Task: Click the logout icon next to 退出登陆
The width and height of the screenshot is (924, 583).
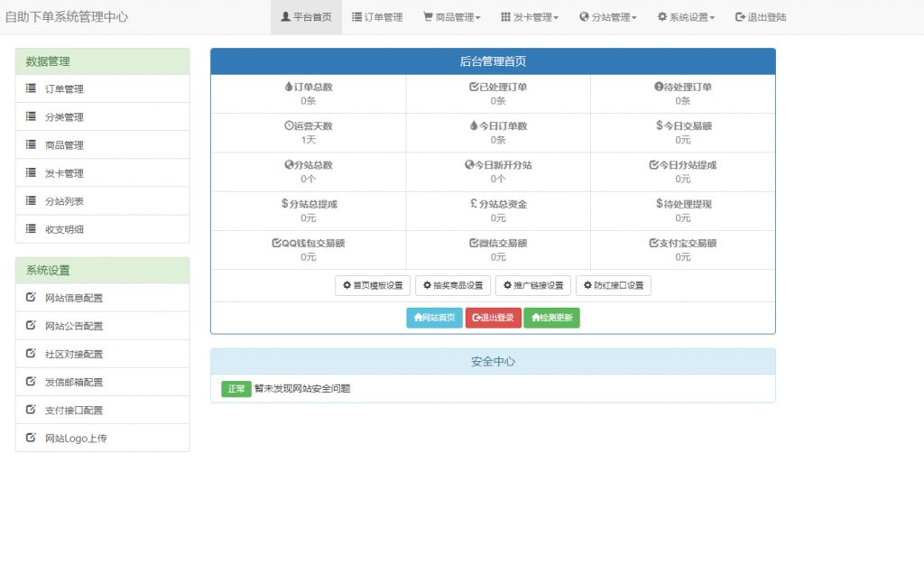Action: pos(740,17)
